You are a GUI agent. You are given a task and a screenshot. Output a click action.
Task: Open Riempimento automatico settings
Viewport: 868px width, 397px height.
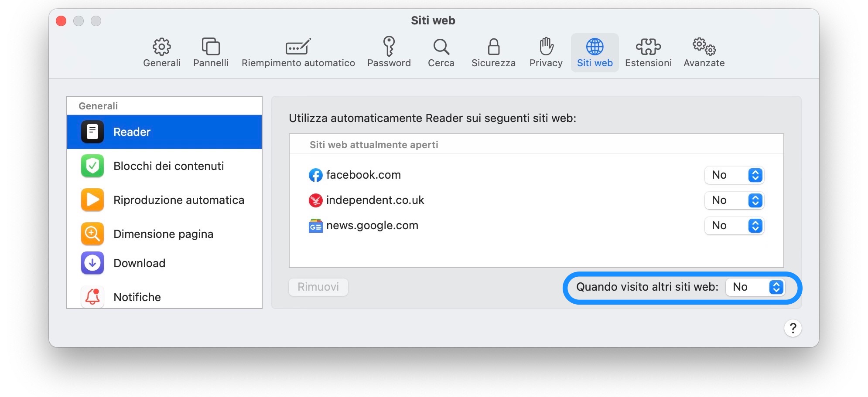297,51
